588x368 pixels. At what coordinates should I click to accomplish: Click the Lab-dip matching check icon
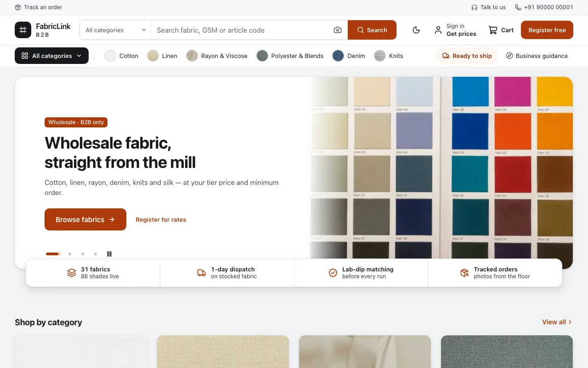point(333,273)
